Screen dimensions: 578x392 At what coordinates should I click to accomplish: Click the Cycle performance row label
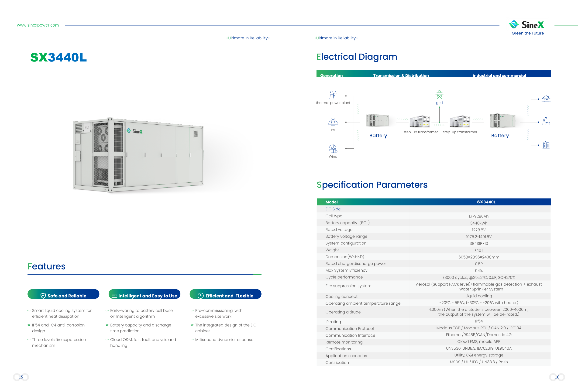click(344, 277)
